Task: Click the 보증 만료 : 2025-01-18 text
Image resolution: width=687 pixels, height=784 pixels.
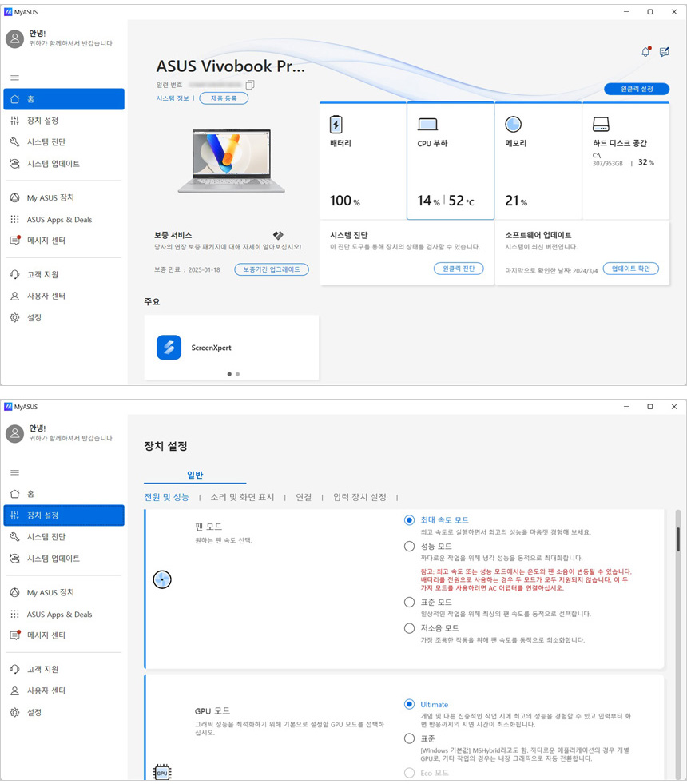Action: click(187, 269)
